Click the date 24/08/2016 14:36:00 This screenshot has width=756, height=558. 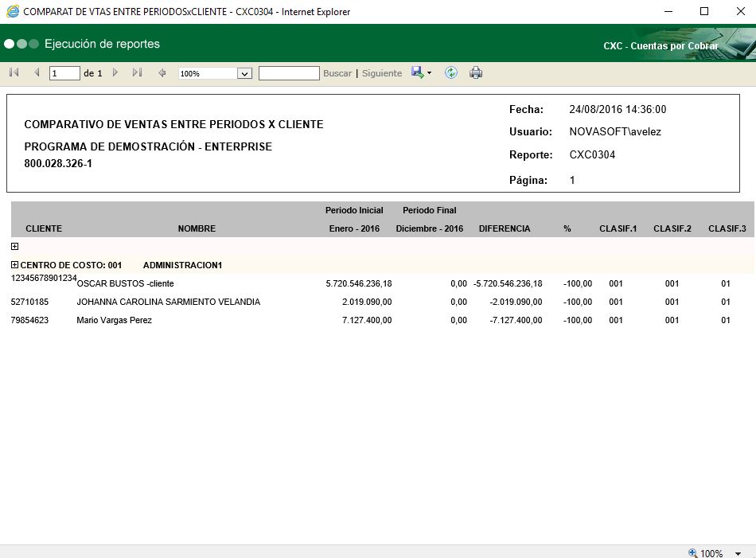coord(618,110)
